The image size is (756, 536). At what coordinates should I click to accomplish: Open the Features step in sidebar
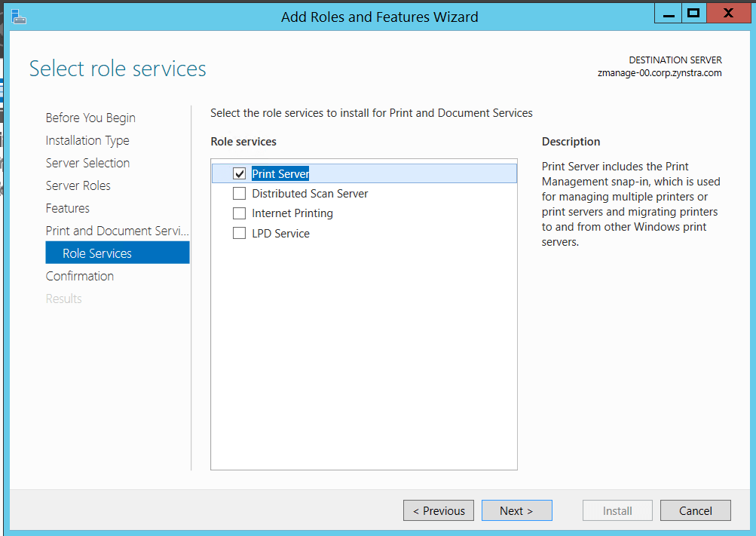[67, 208]
